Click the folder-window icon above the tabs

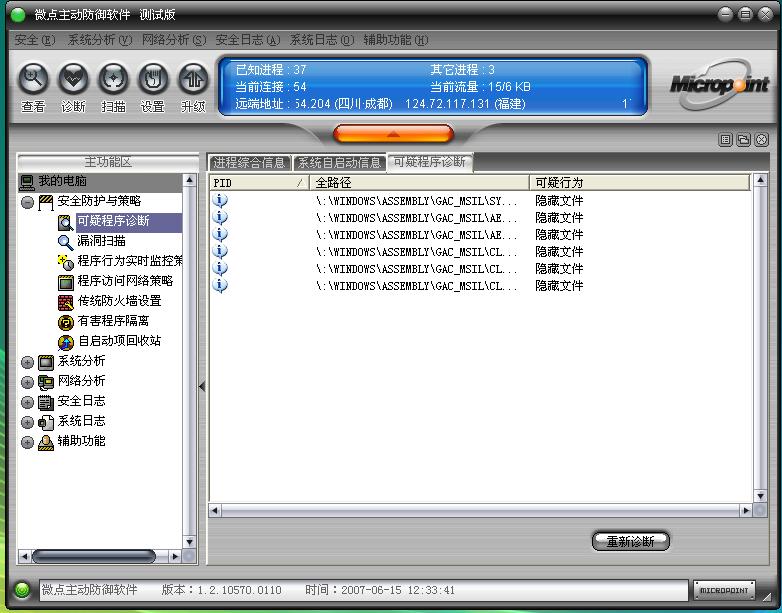click(744, 140)
